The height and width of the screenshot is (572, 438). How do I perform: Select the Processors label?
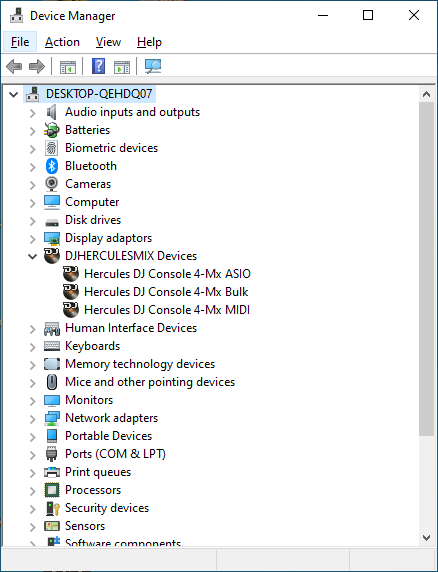[x=93, y=490]
